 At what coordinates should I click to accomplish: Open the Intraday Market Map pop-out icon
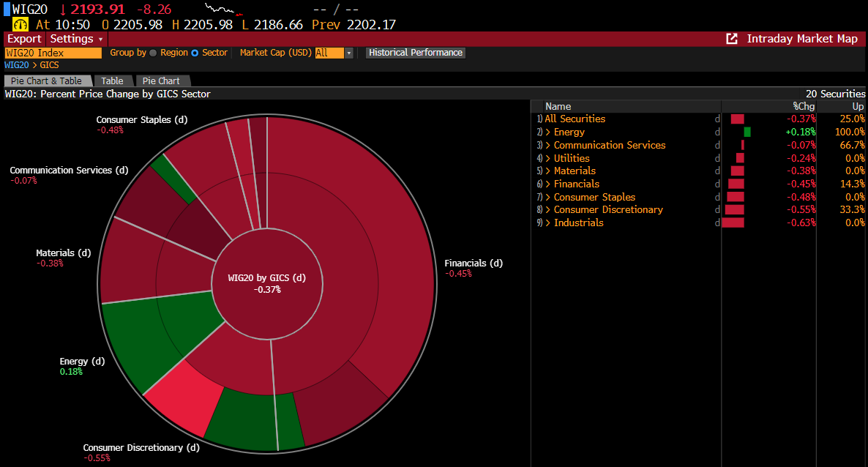coord(732,39)
